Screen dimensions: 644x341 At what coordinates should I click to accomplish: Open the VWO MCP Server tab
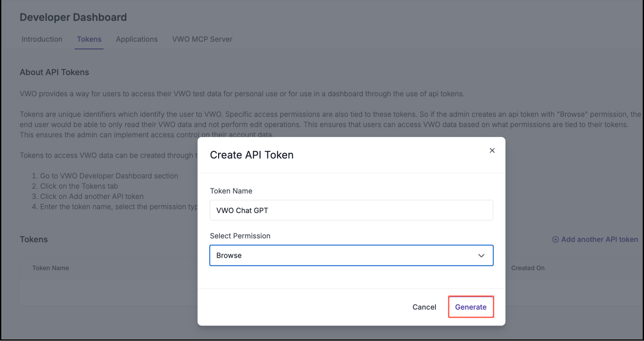coord(202,39)
